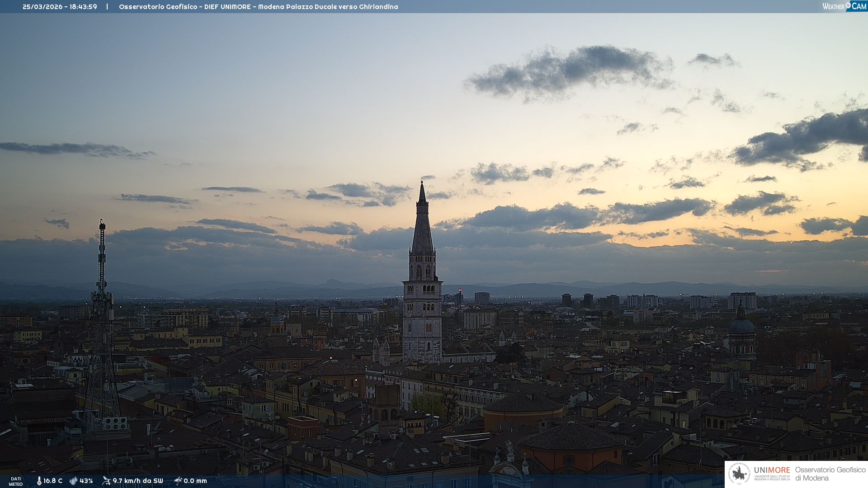868x488 pixels.
Task: Click the humidity water drops icon
Action: click(x=73, y=481)
